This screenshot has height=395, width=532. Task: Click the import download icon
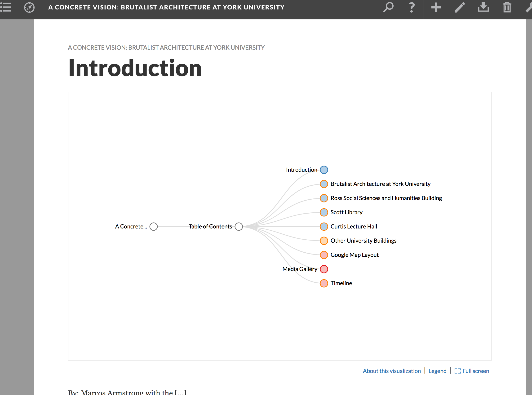(483, 7)
